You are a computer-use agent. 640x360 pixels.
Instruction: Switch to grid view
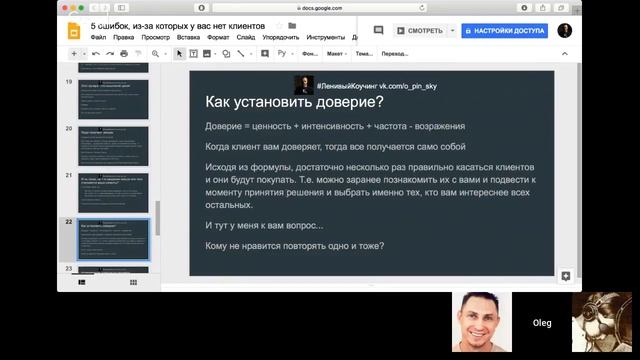pyautogui.click(x=133, y=282)
